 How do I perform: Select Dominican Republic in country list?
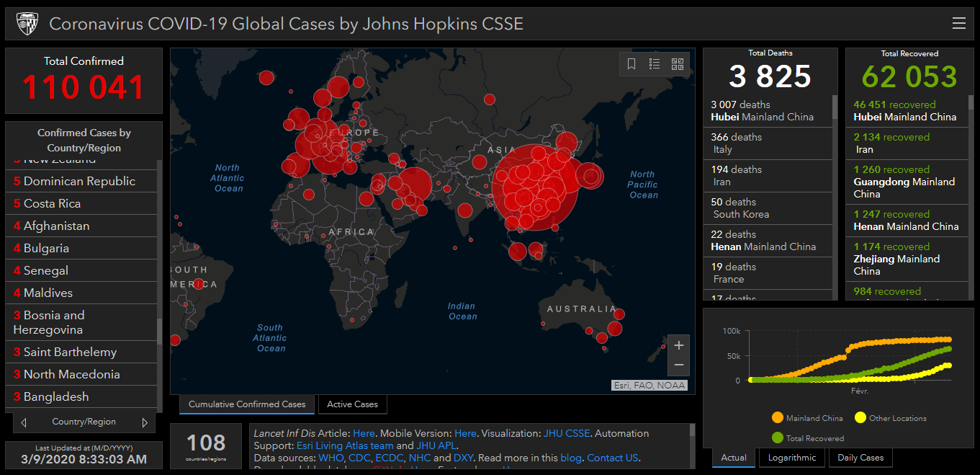[x=81, y=181]
